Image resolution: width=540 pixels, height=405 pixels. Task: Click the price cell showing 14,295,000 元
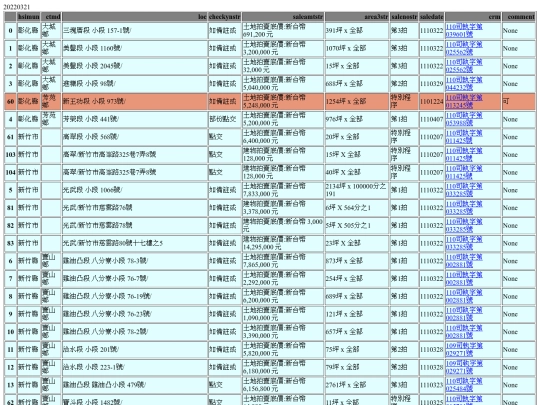tap(283, 243)
